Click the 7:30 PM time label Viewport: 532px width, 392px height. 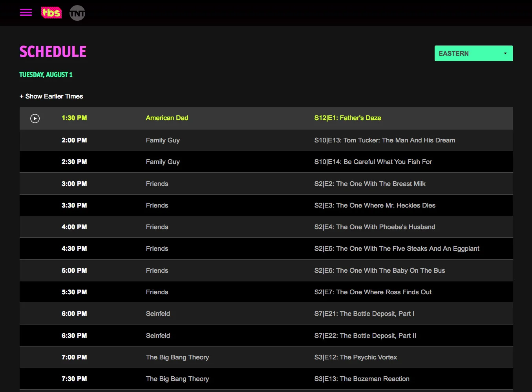[x=74, y=379]
